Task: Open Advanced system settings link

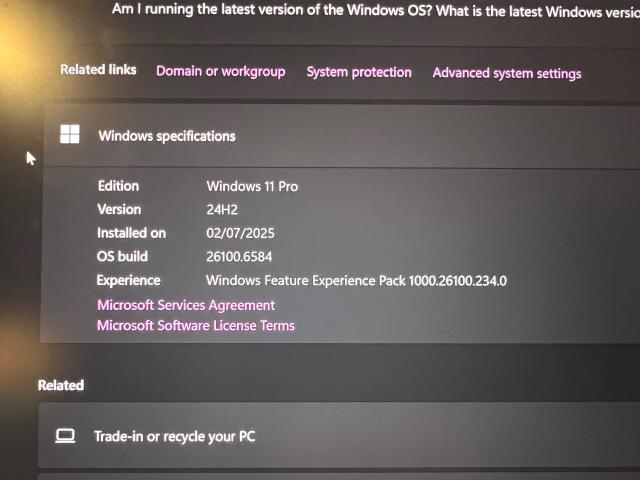Action: (507, 73)
